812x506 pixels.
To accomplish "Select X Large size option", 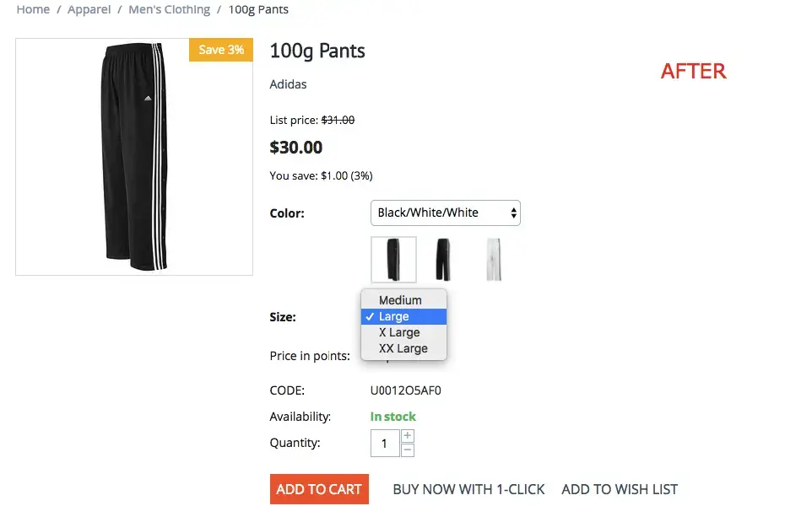I will (399, 332).
